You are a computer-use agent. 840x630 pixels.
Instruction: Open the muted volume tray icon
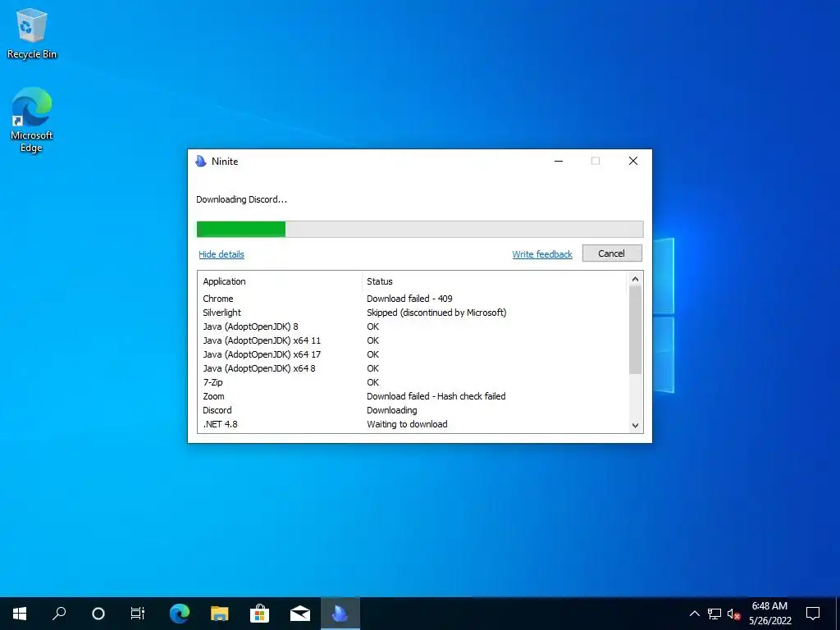tap(733, 614)
